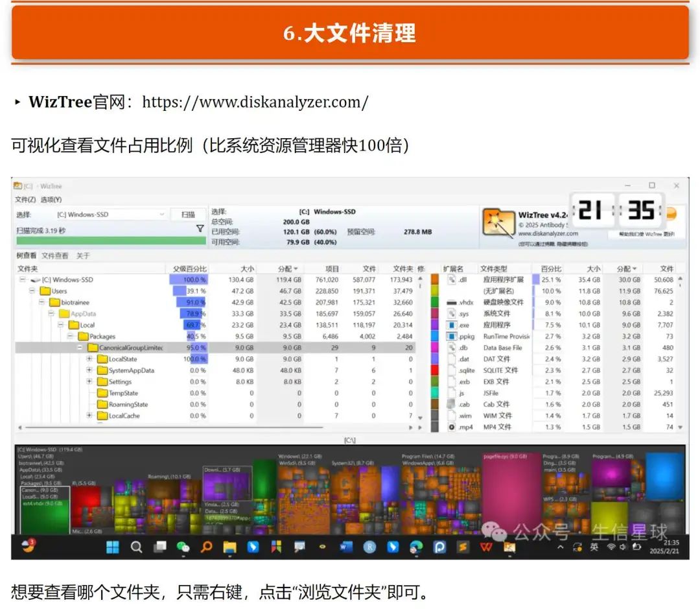This screenshot has height=609, width=700.
Task: Collapse the AppData folder node
Action: 51,314
